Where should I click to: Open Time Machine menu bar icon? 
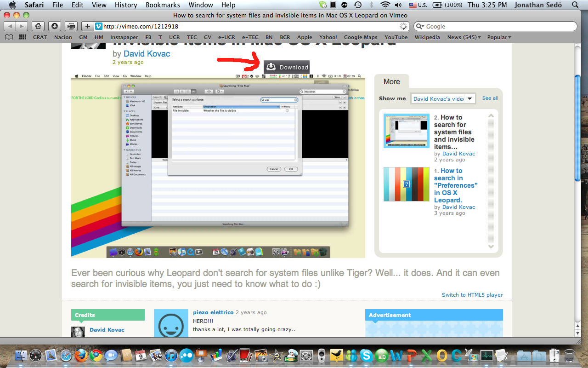[358, 5]
